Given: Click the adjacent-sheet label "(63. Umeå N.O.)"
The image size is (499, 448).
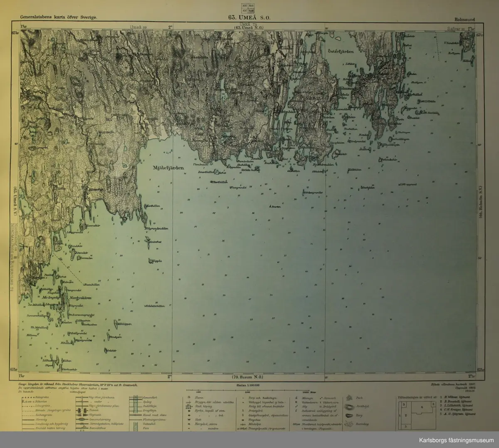Looking at the screenshot, I should tap(249, 28).
